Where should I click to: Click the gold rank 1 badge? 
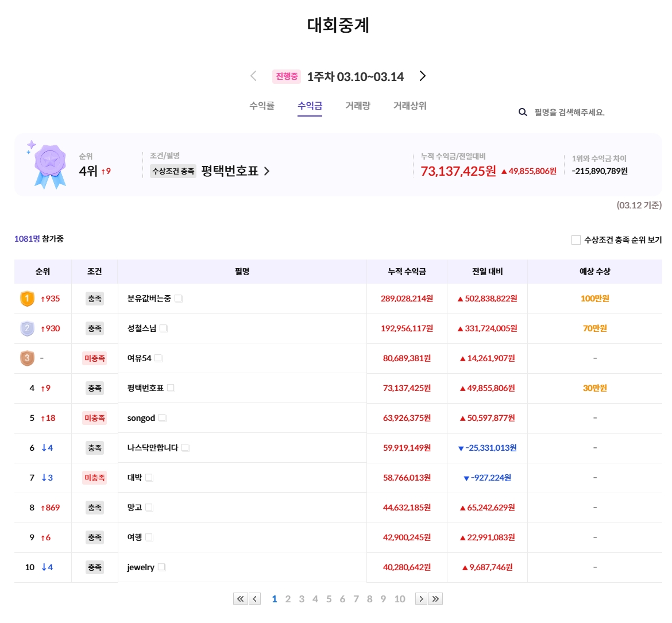[27, 299]
